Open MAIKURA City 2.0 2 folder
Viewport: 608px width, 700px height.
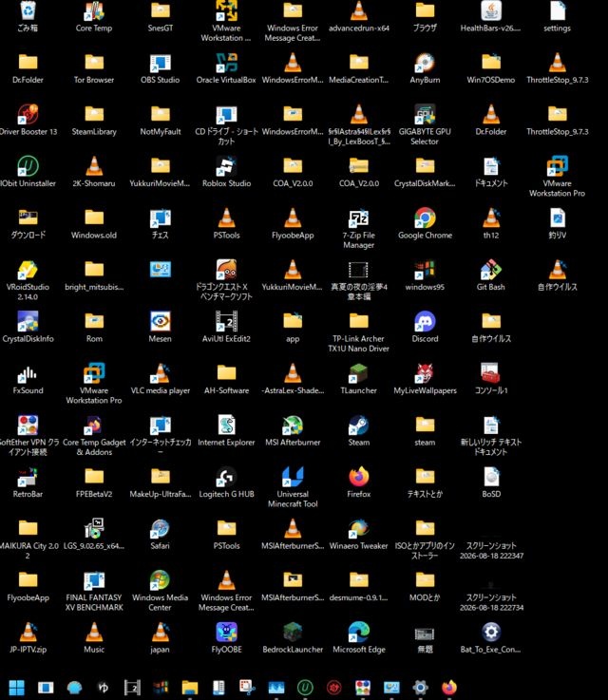[x=28, y=529]
